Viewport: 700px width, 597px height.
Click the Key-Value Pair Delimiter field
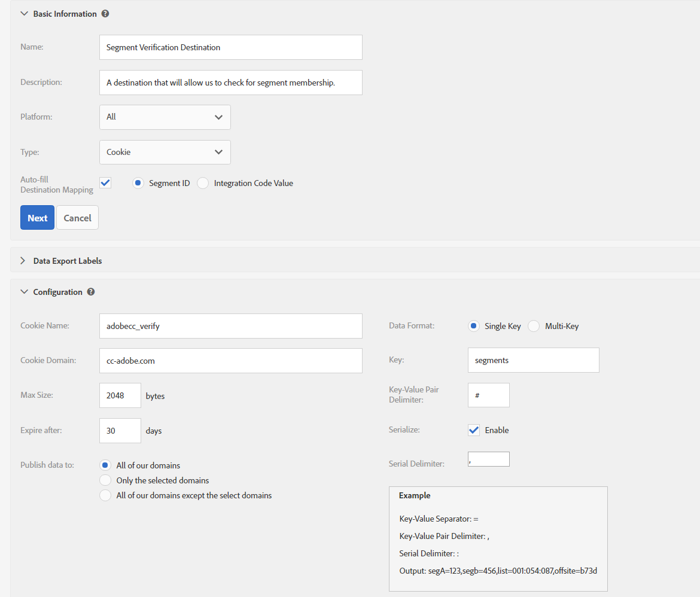(x=488, y=395)
